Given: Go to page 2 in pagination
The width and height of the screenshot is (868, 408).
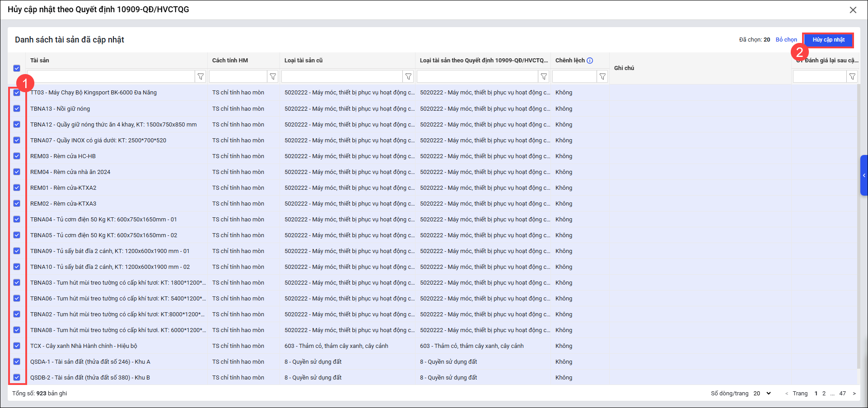Looking at the screenshot, I should [824, 394].
